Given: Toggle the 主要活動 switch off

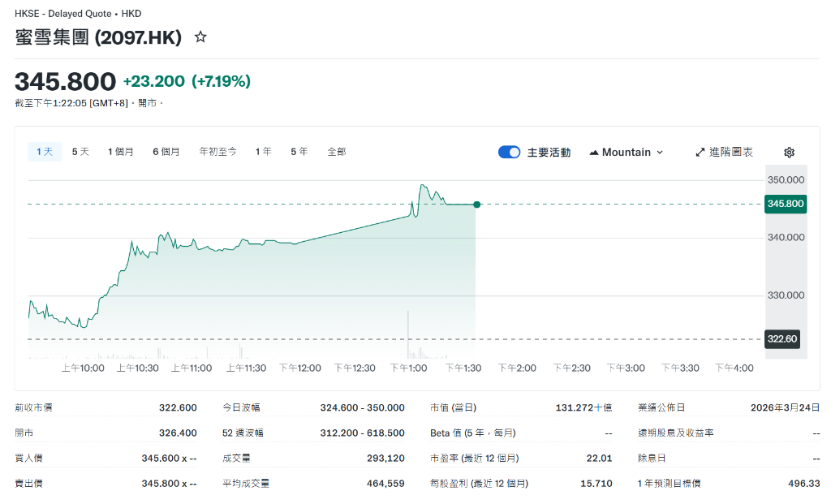Looking at the screenshot, I should tap(509, 153).
